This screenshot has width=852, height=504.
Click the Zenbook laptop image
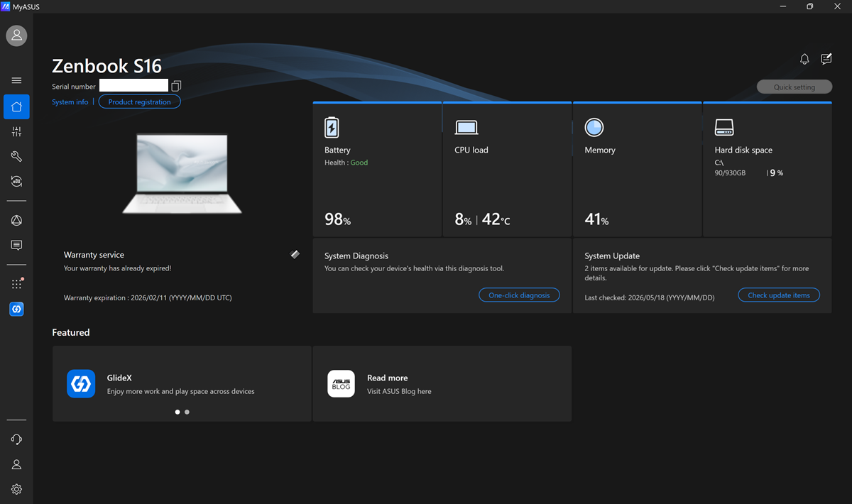(182, 173)
